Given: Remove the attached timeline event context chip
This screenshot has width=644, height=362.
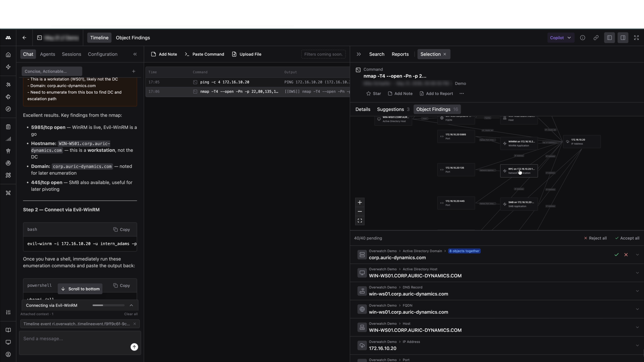Looking at the screenshot, I should tap(134, 324).
